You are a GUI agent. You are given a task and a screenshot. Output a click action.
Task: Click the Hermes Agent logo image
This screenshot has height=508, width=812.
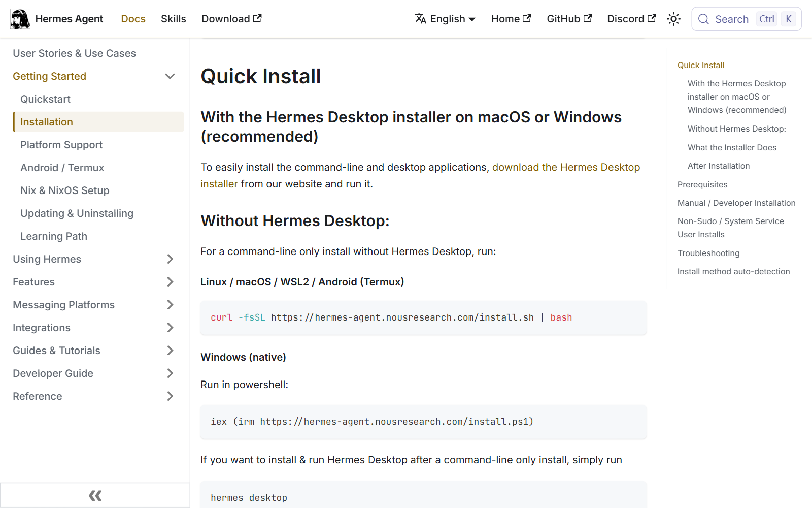point(20,19)
